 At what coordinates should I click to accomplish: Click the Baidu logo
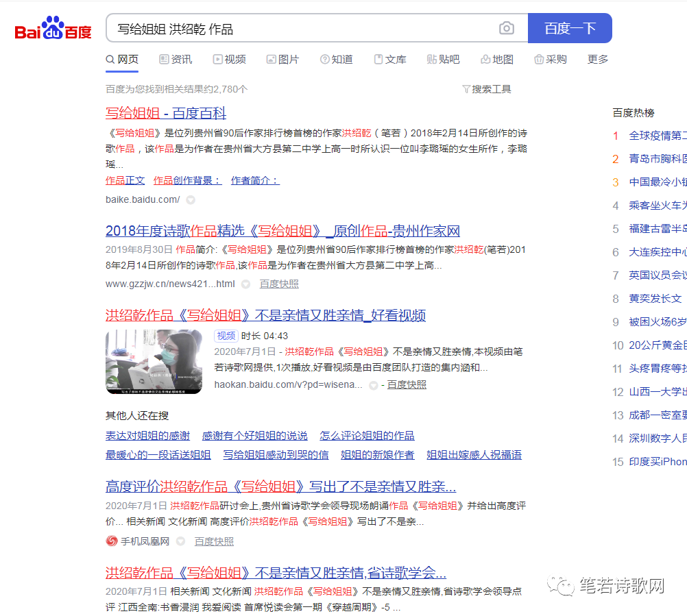click(x=53, y=28)
